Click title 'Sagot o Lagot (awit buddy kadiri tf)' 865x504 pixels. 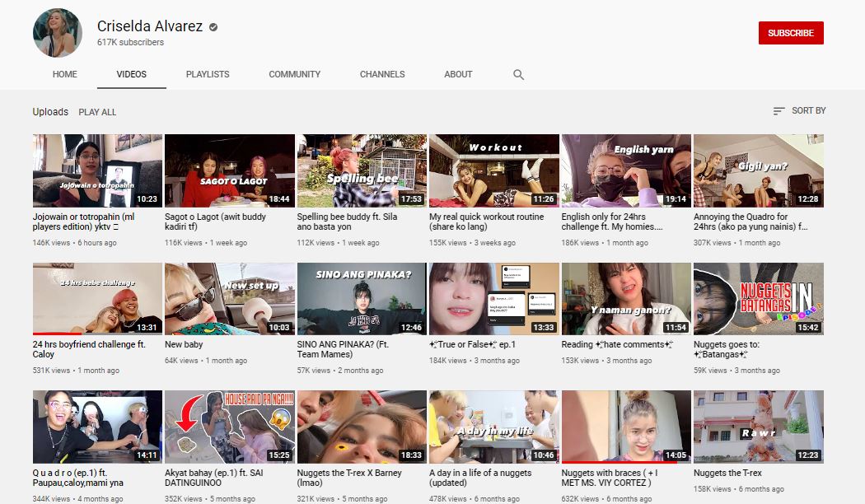point(215,222)
